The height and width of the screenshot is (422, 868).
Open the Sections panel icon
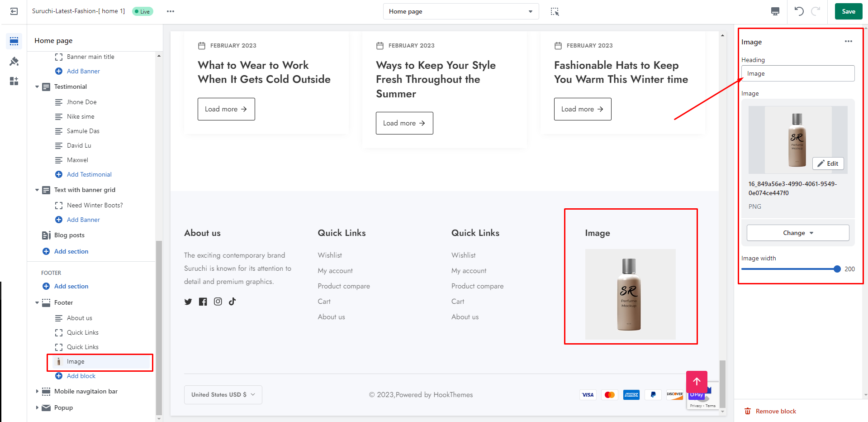pos(14,41)
